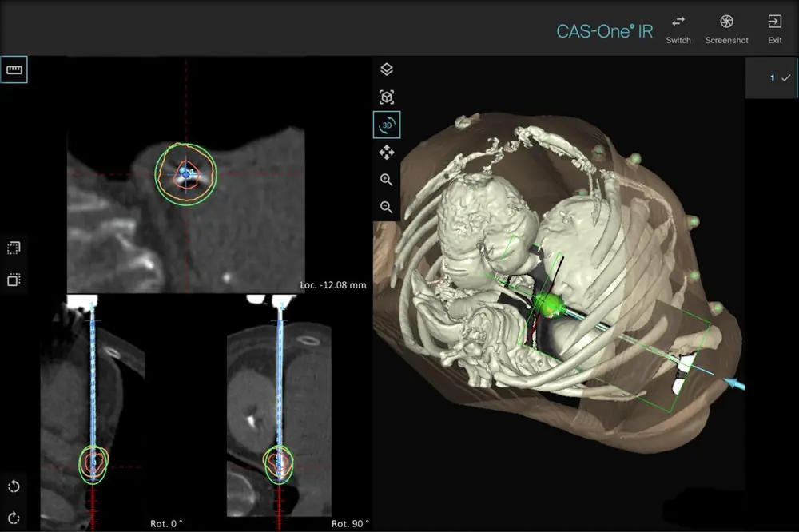
Task: Open the layers stack icon
Action: coord(387,69)
